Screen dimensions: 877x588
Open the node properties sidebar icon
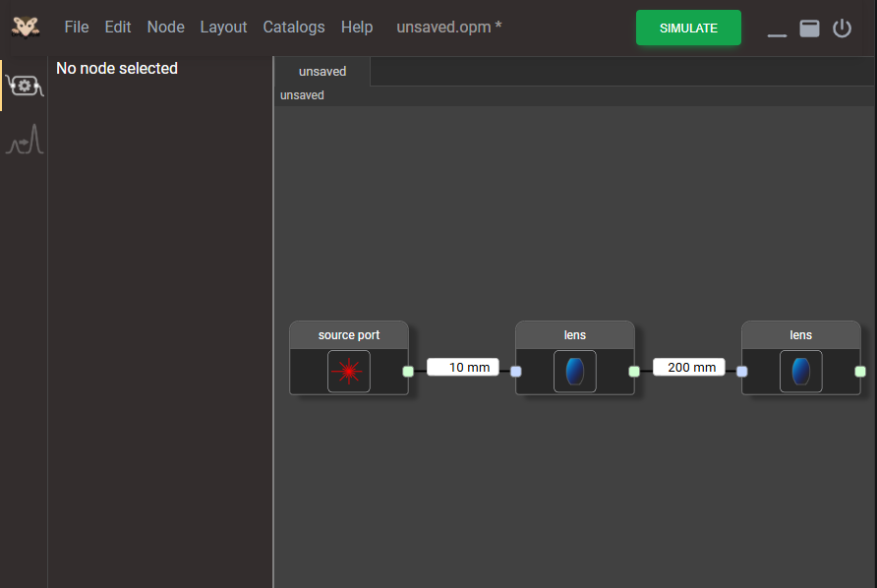point(25,86)
